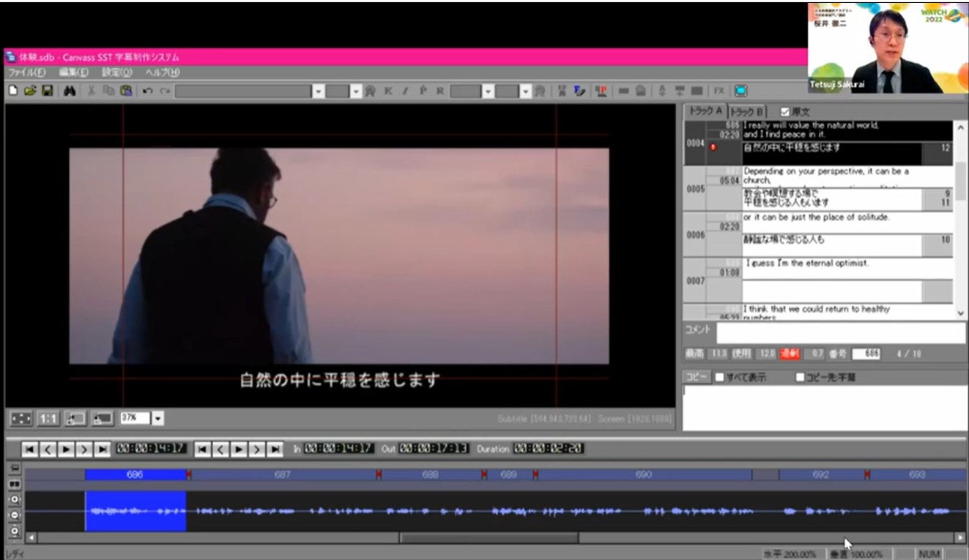Select subtitle row 0006 translation text
The width and height of the screenshot is (969, 560).
pyautogui.click(x=831, y=244)
